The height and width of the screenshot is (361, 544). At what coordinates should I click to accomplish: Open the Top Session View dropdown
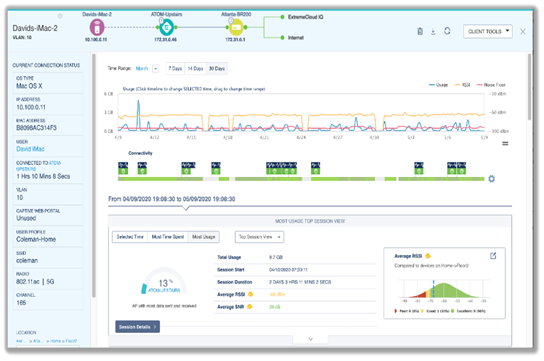point(260,237)
